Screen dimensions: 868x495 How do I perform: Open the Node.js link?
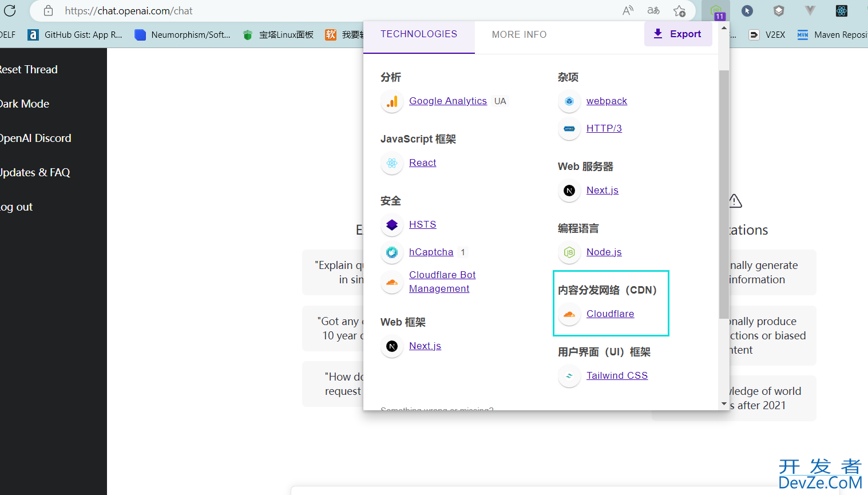[604, 252]
